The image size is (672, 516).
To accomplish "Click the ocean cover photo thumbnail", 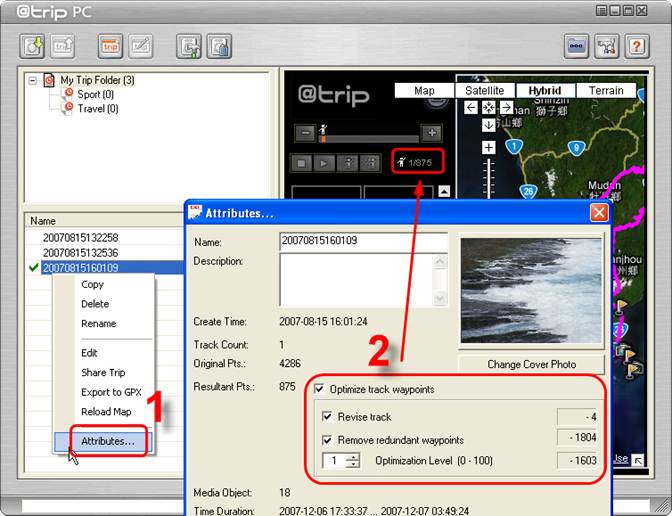I will click(531, 291).
